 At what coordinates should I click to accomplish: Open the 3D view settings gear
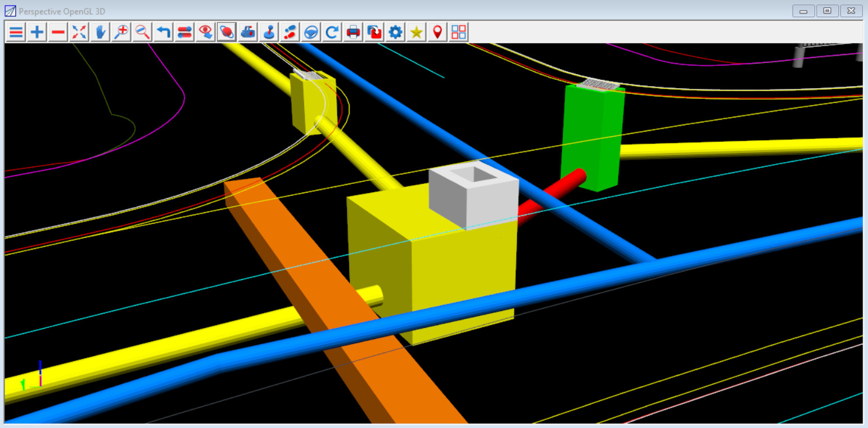tap(394, 32)
